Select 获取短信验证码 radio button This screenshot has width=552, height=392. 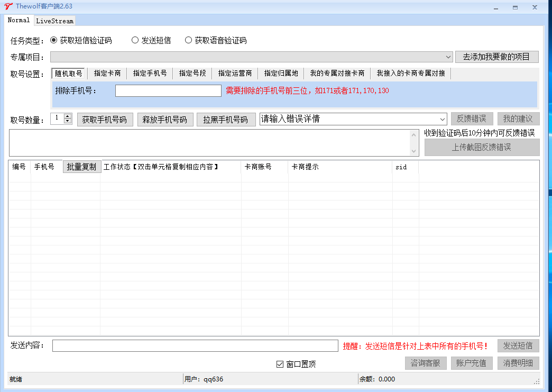[x=53, y=40]
